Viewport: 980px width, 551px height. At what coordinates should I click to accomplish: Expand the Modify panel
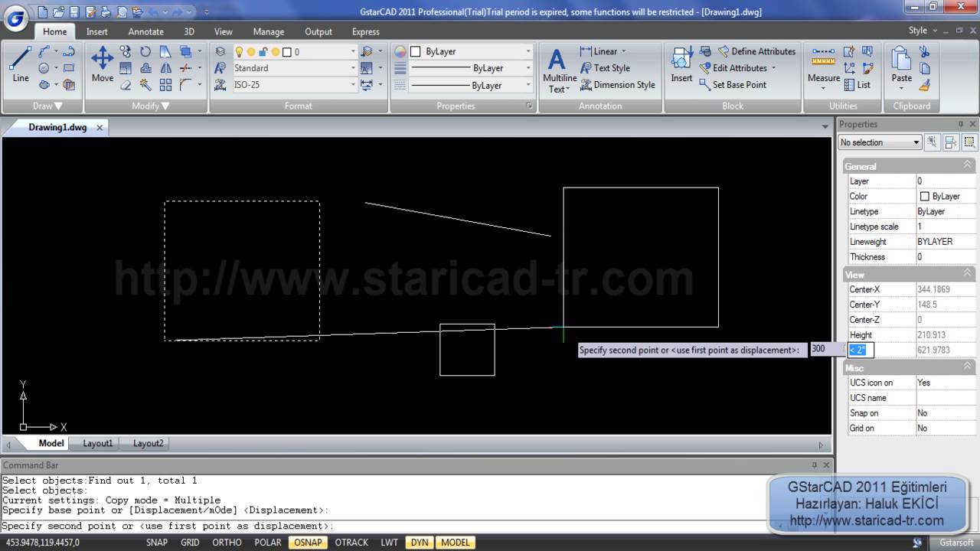pyautogui.click(x=150, y=106)
